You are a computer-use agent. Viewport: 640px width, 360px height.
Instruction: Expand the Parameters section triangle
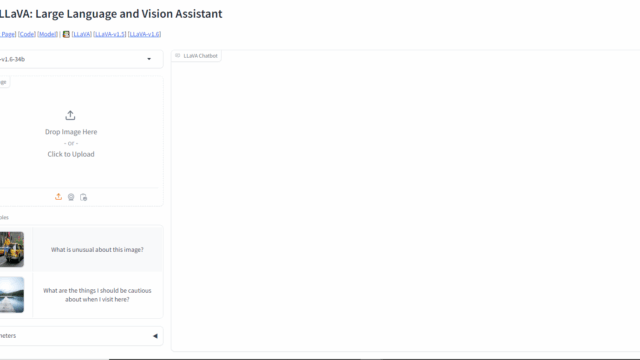(155, 336)
